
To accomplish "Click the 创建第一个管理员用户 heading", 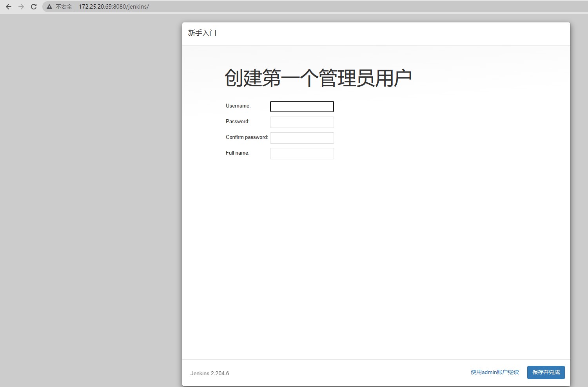I will tap(318, 78).
